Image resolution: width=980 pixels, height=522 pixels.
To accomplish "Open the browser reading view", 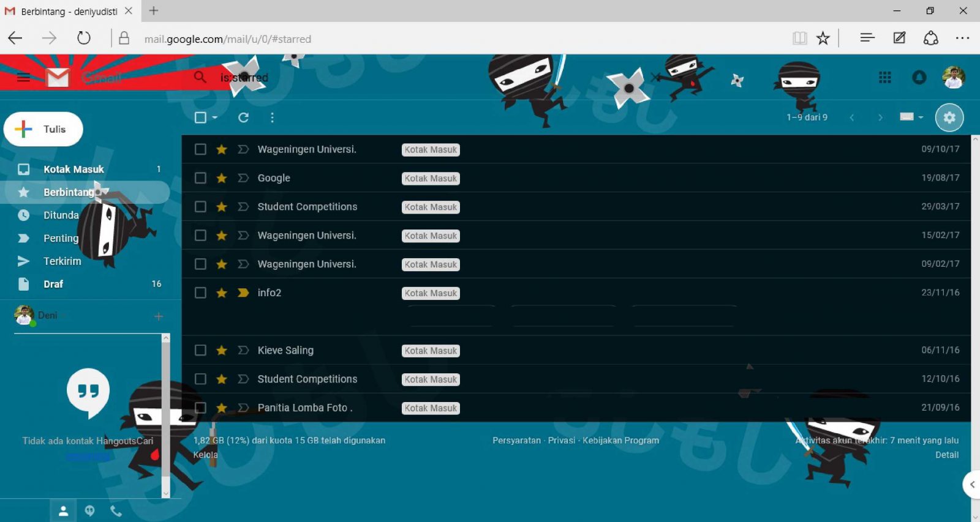I will 799,39.
